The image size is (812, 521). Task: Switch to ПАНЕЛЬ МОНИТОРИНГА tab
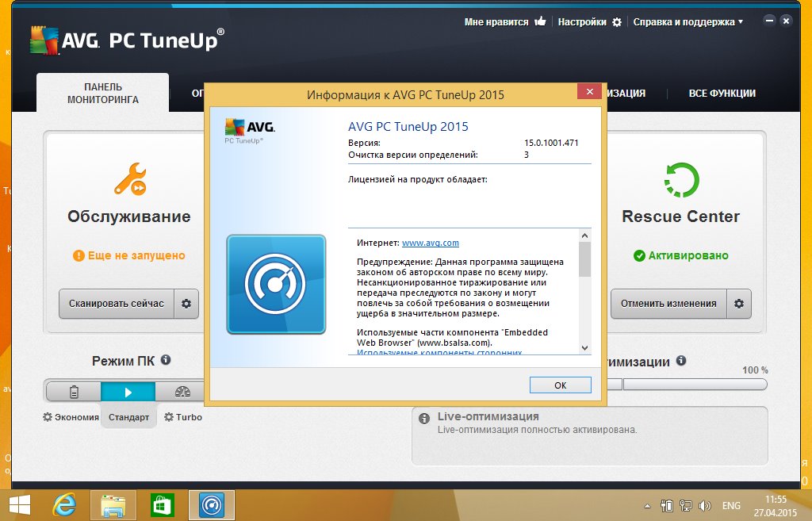pyautogui.click(x=102, y=93)
